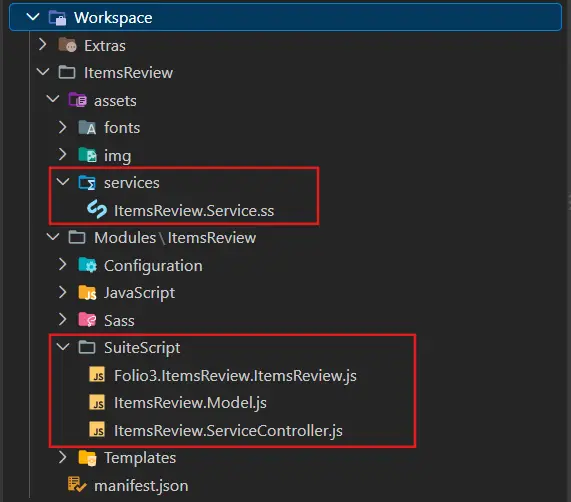Collapse the ItemsReview folder chevron
Screen dimensions: 571x502
pyautogui.click(x=43, y=71)
